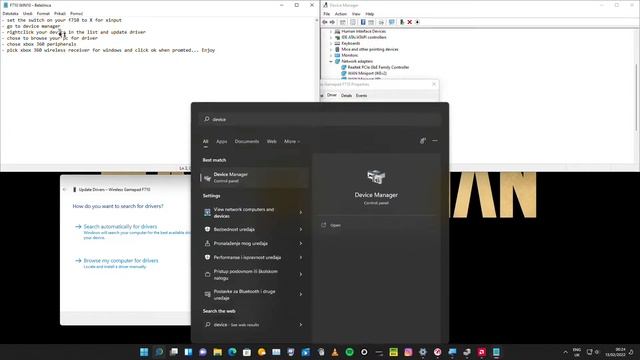Open File Explorer from the taskbar
The width and height of the screenshot is (640, 360).
(218, 352)
